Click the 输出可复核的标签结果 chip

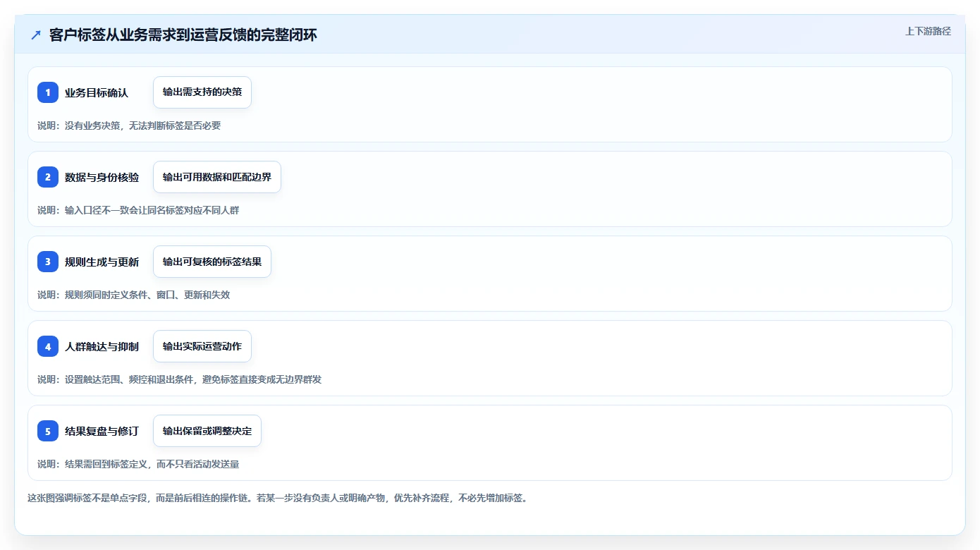click(212, 262)
